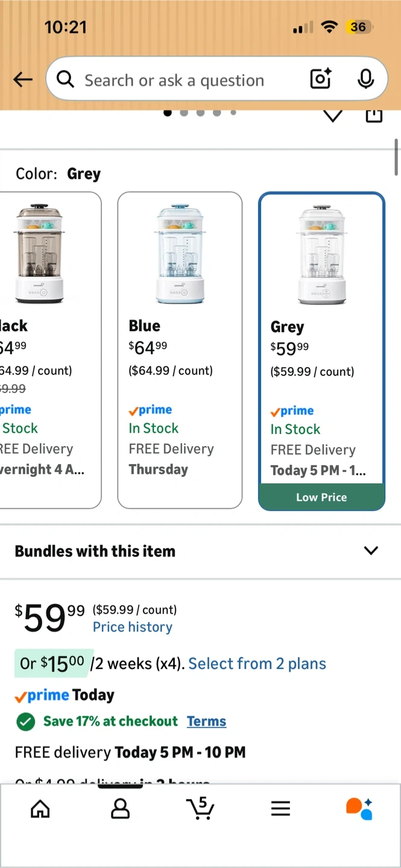The height and width of the screenshot is (868, 401).
Task: Open Select from 2 plans link
Action: [257, 664]
